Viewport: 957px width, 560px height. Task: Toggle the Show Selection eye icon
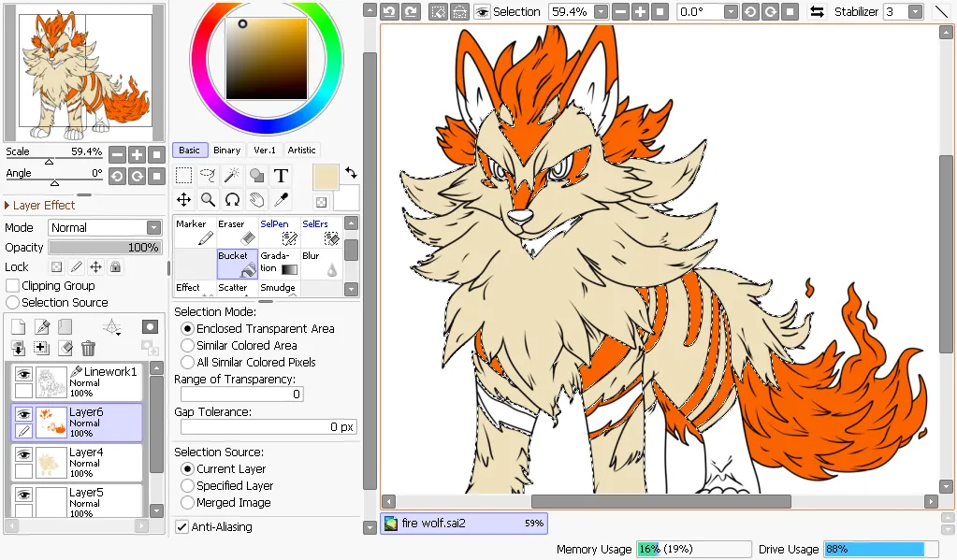pyautogui.click(x=482, y=11)
